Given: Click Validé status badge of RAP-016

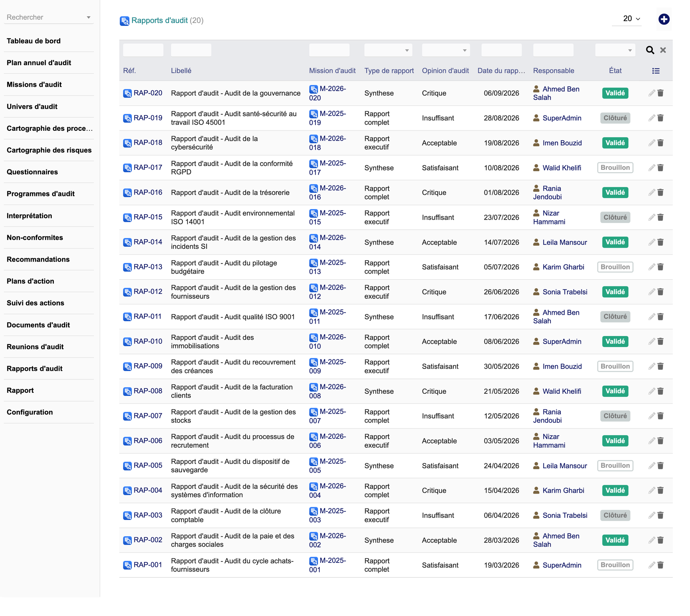Looking at the screenshot, I should coord(615,192).
